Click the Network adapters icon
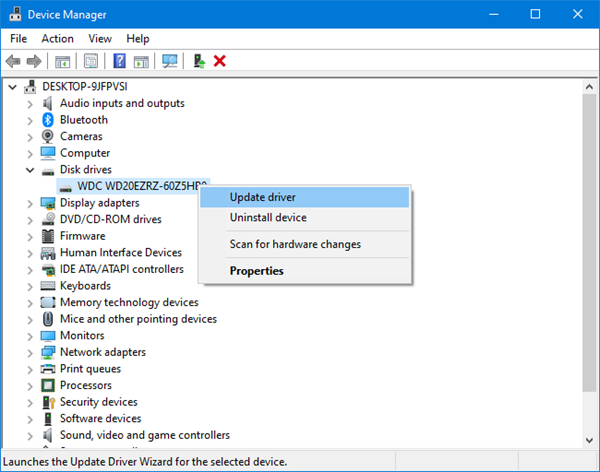The width and height of the screenshot is (600, 472). [48, 352]
